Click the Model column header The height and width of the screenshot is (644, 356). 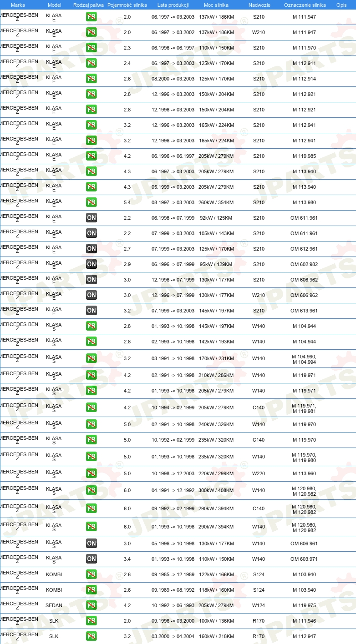(54, 5)
